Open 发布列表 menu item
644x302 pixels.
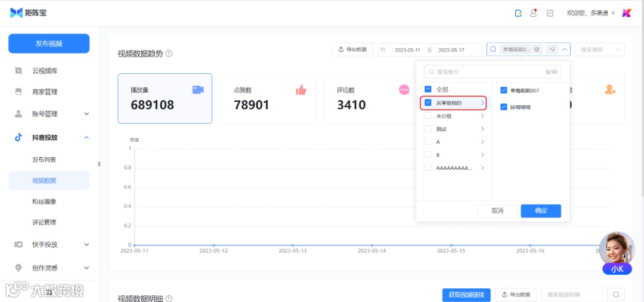[44, 160]
